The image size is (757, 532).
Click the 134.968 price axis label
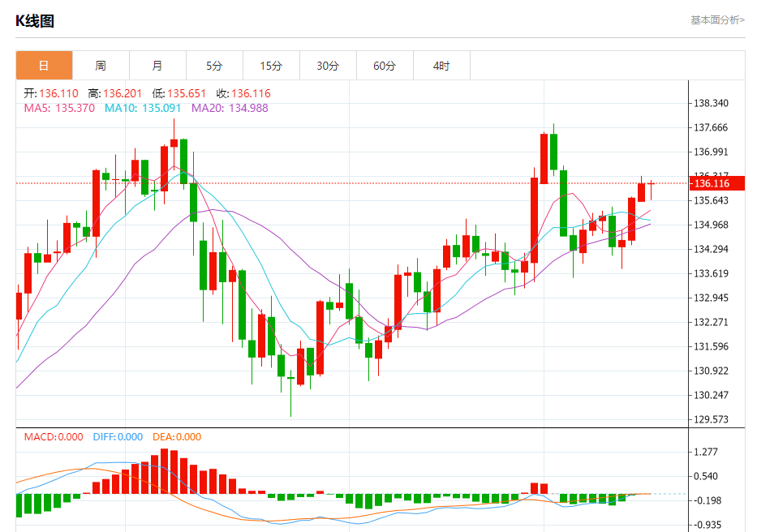711,225
